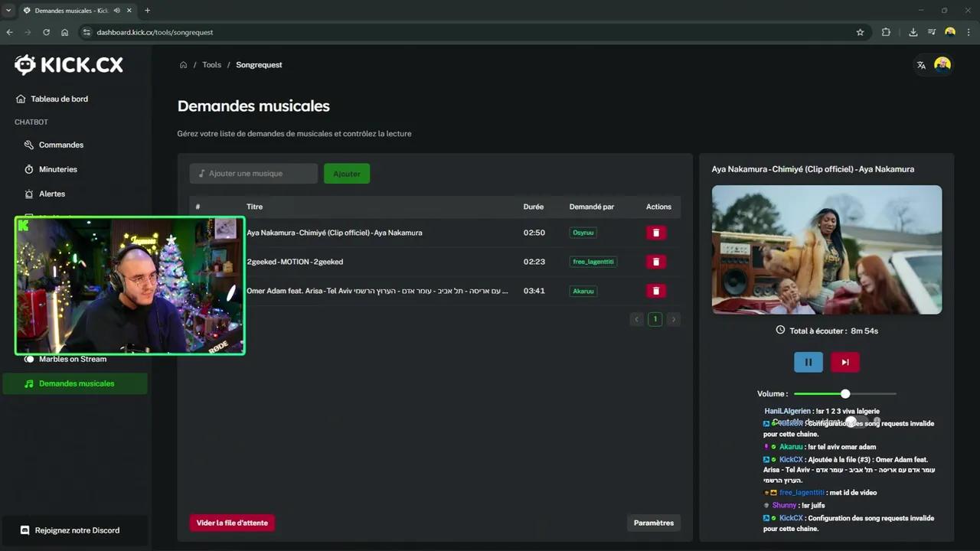Image resolution: width=980 pixels, height=551 pixels.
Task: Click Vider la file d'attente
Action: (x=232, y=523)
